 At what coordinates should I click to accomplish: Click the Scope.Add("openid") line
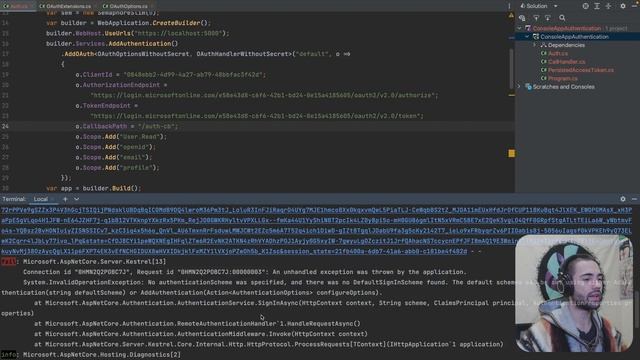click(116, 147)
